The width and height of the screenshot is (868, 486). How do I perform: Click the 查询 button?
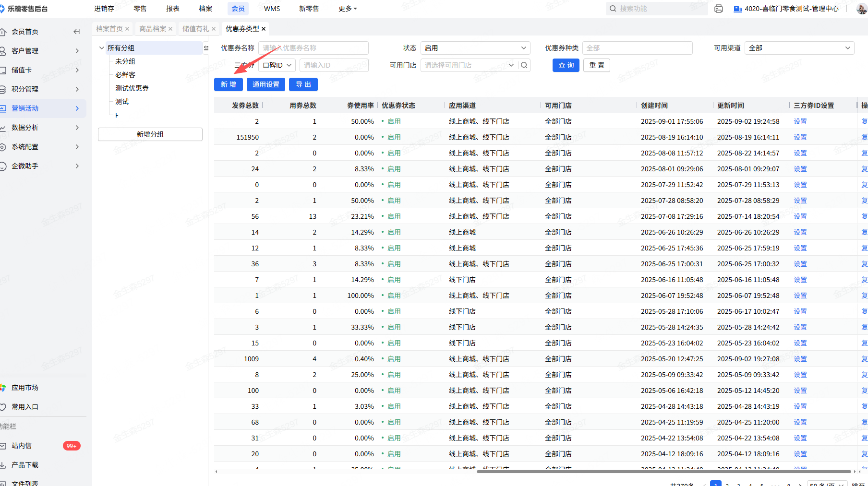point(566,65)
